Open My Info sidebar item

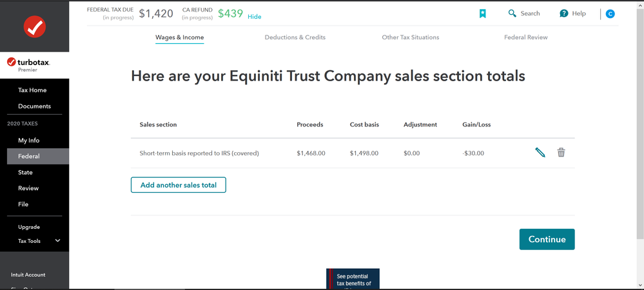pyautogui.click(x=29, y=140)
